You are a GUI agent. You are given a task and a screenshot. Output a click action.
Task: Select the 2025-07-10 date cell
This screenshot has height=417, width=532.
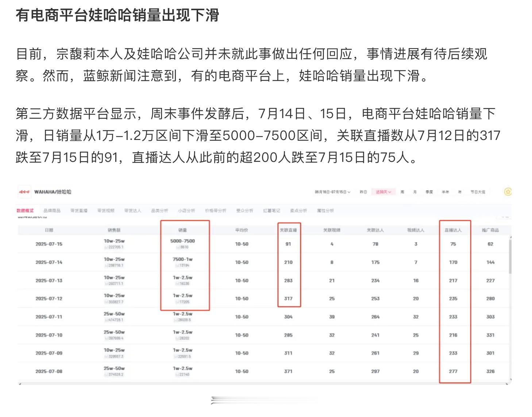click(x=49, y=335)
